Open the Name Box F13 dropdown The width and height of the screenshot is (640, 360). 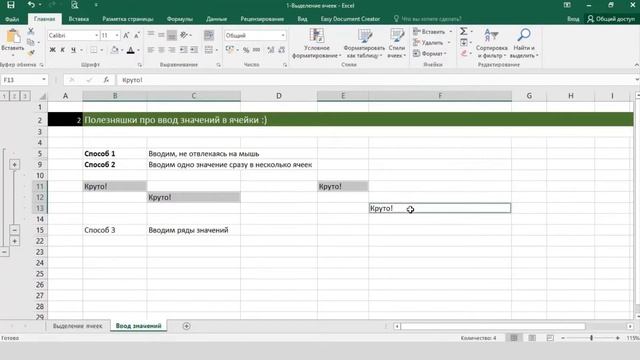coord(44,80)
